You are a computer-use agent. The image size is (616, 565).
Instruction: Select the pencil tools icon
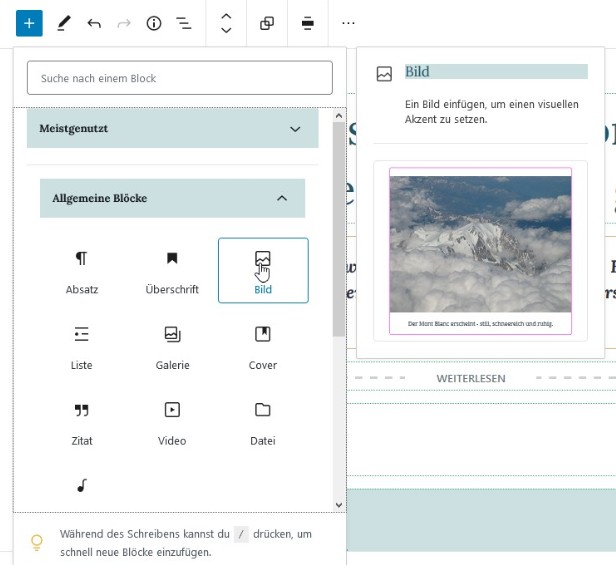coord(64,23)
